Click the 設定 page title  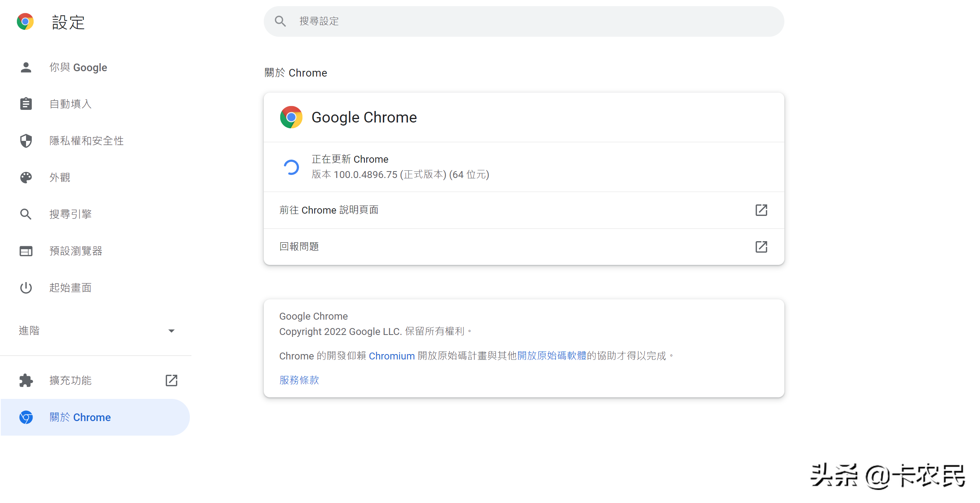(x=68, y=22)
